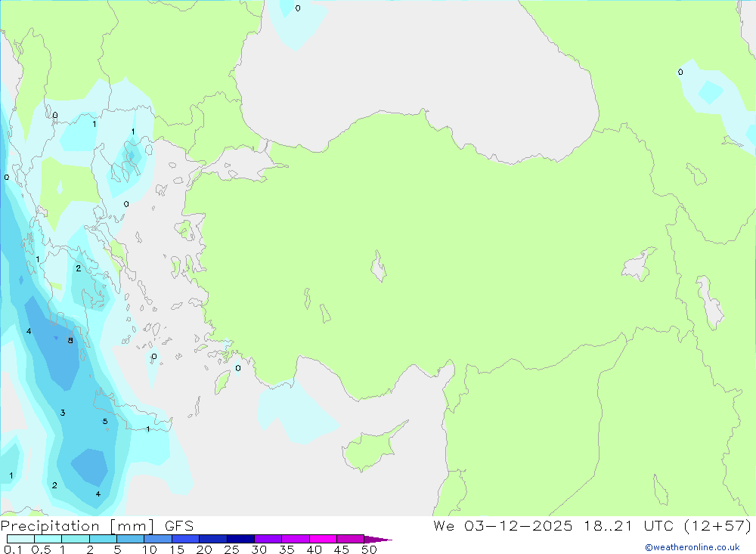Screen dimensions: 756x554
Task: Click the 25–30 mm navy legend swatch
Action: click(240, 539)
